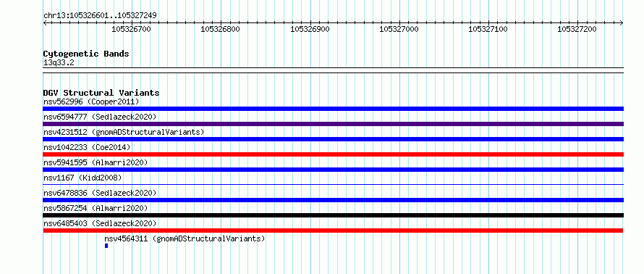The width and height of the screenshot is (644, 274).
Task: Click ruler position 105326700
Action: [132, 29]
